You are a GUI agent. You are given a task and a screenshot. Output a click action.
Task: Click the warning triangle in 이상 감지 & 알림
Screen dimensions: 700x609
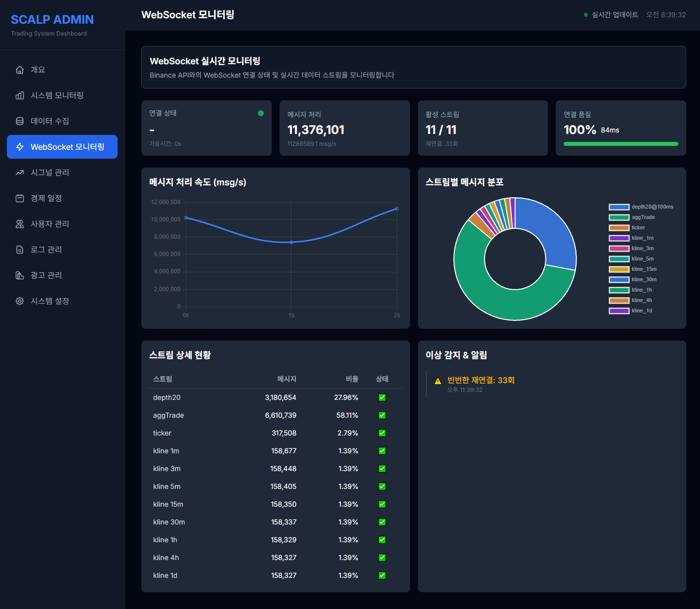pos(438,381)
